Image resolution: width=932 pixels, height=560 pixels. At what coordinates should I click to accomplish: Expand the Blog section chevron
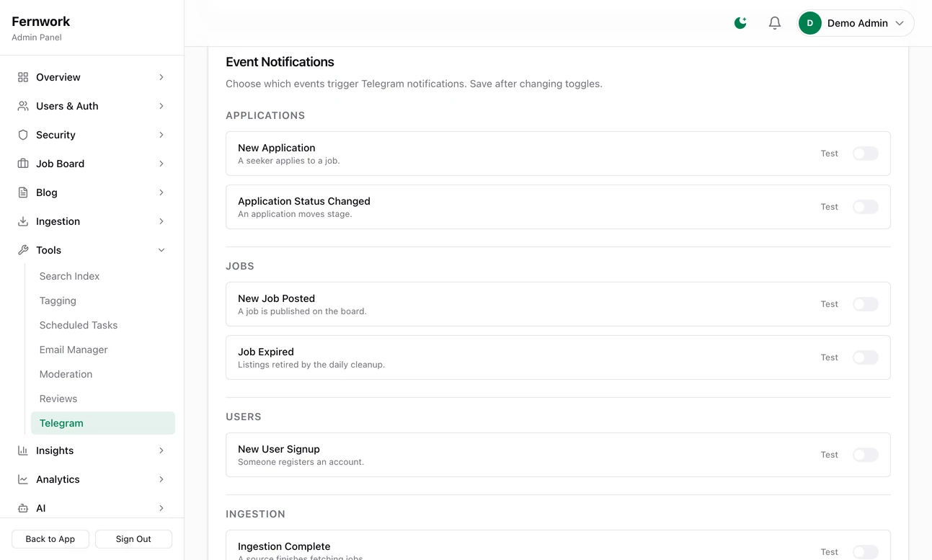click(x=161, y=192)
